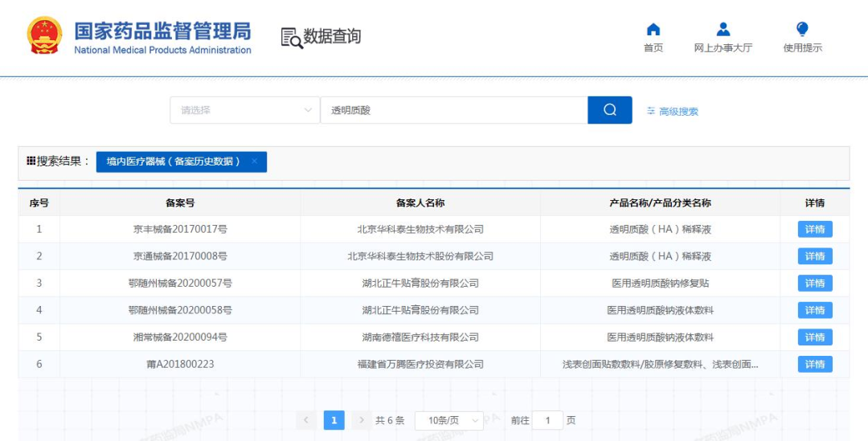Go to next page arrow

point(362,420)
